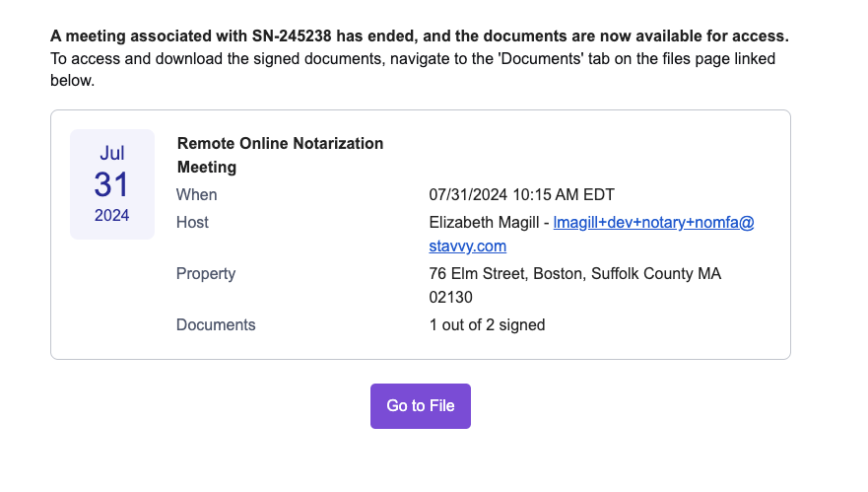Click the word below. ending the instructions
This screenshot has height=492, width=868.
tap(73, 80)
